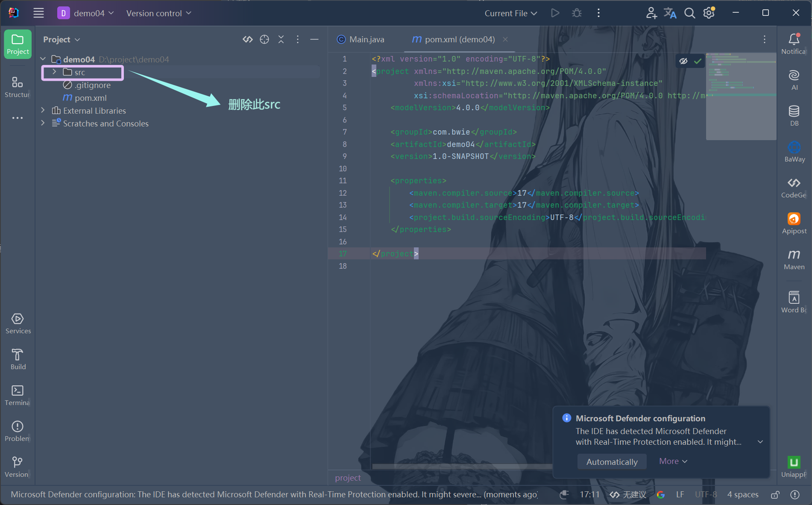Open Project panel options menu
Viewport: 812px width, 505px height.
tap(298, 39)
